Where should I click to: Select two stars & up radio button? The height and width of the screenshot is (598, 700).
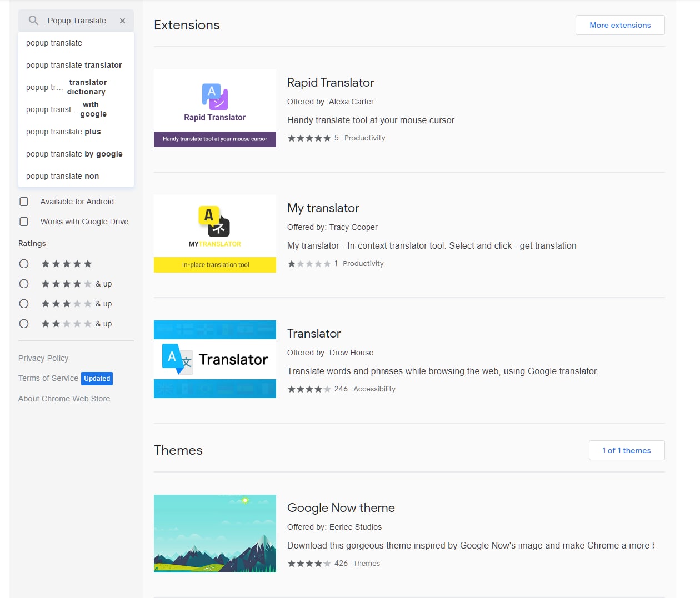coord(24,324)
